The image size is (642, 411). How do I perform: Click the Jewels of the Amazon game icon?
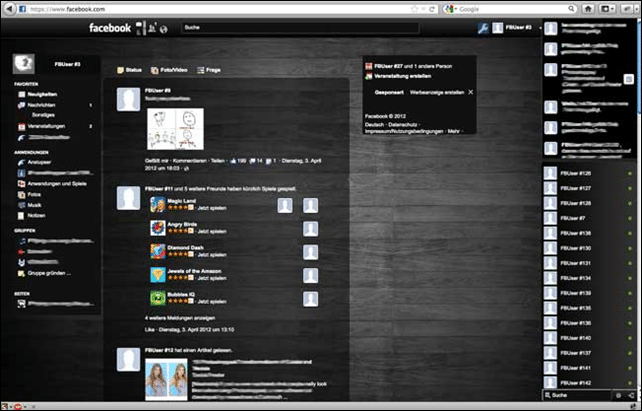click(158, 275)
